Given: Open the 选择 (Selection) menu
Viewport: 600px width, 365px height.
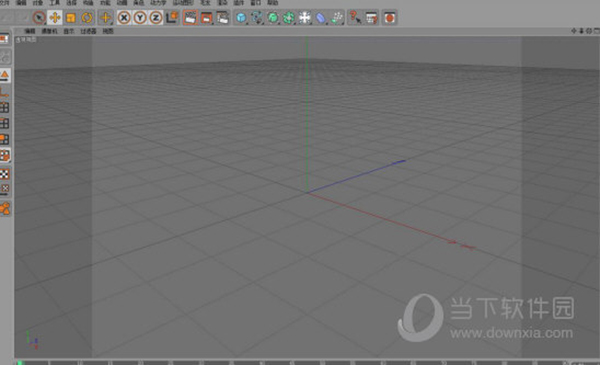Looking at the screenshot, I should [71, 3].
